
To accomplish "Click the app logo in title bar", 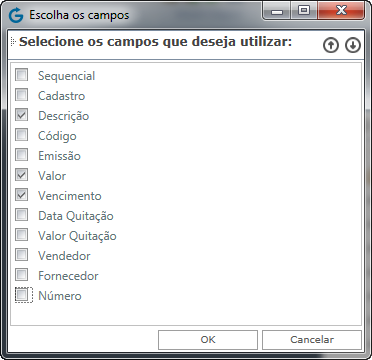I will click(16, 15).
